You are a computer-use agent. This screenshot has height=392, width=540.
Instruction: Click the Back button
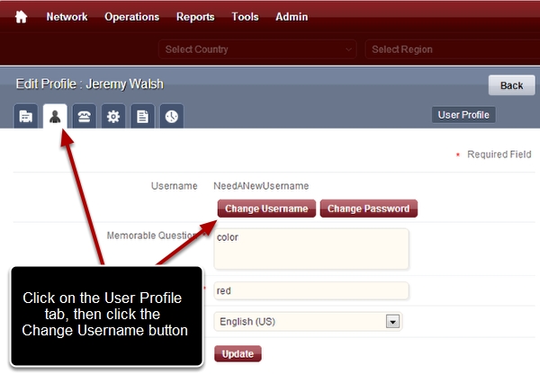511,85
